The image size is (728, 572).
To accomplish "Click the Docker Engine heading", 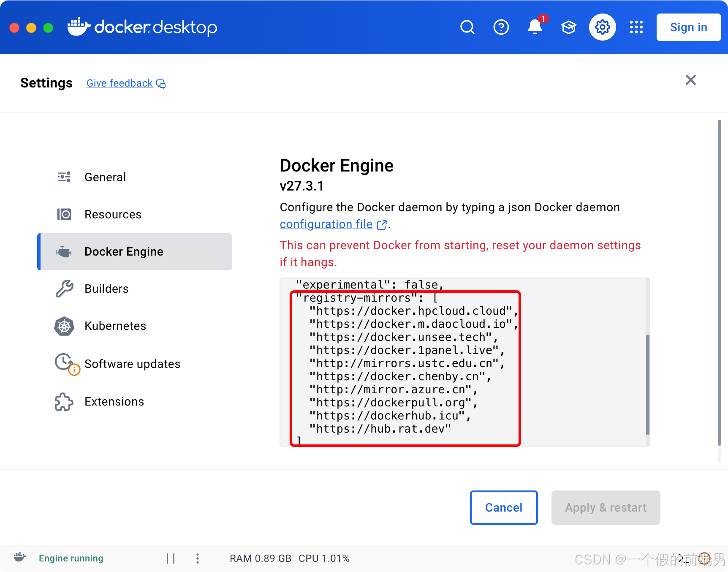I will coord(337,166).
